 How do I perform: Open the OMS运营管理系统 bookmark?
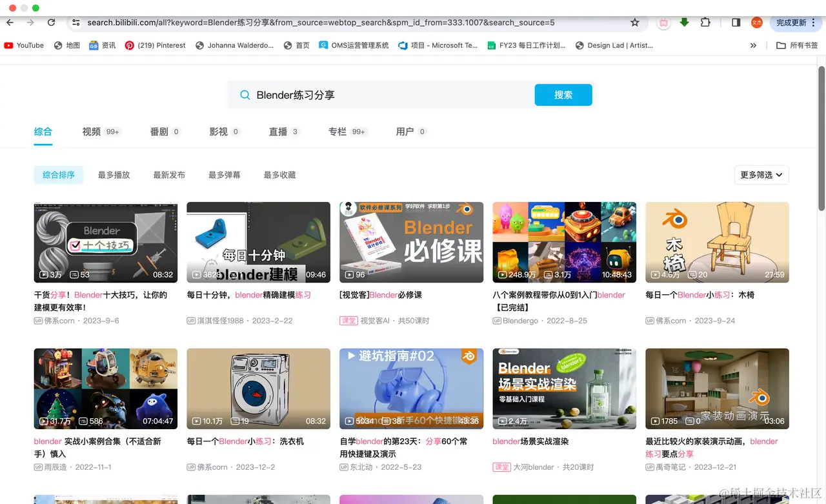(354, 45)
